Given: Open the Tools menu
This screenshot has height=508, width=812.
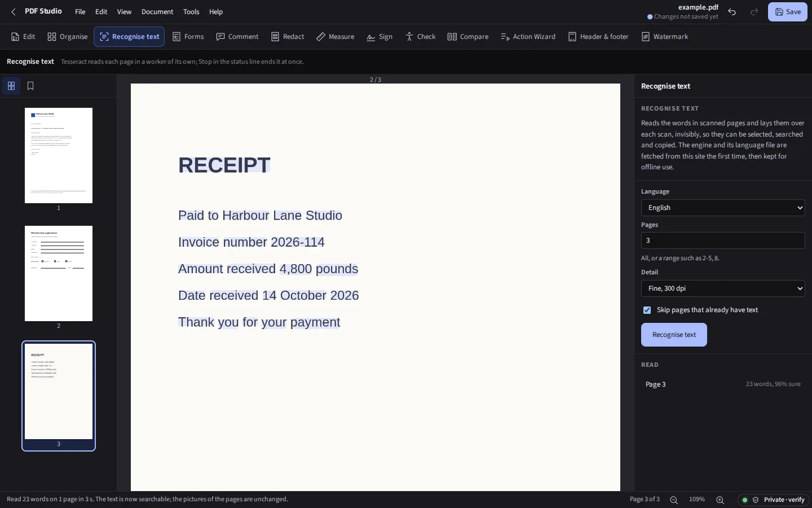Looking at the screenshot, I should (191, 12).
